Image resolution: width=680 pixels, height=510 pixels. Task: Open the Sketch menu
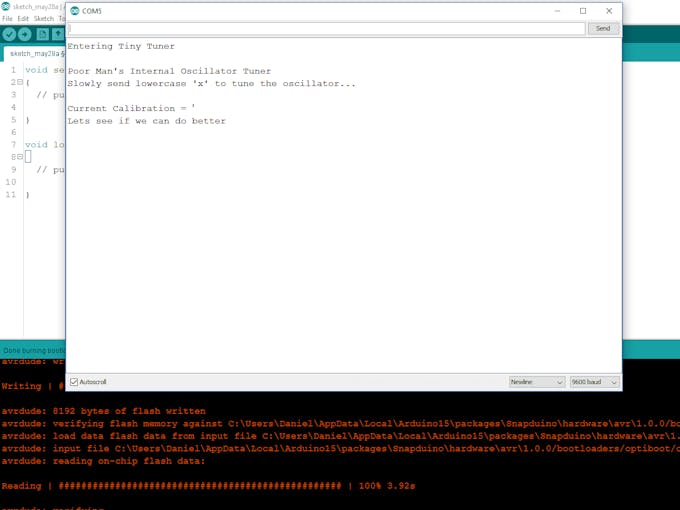coord(44,19)
